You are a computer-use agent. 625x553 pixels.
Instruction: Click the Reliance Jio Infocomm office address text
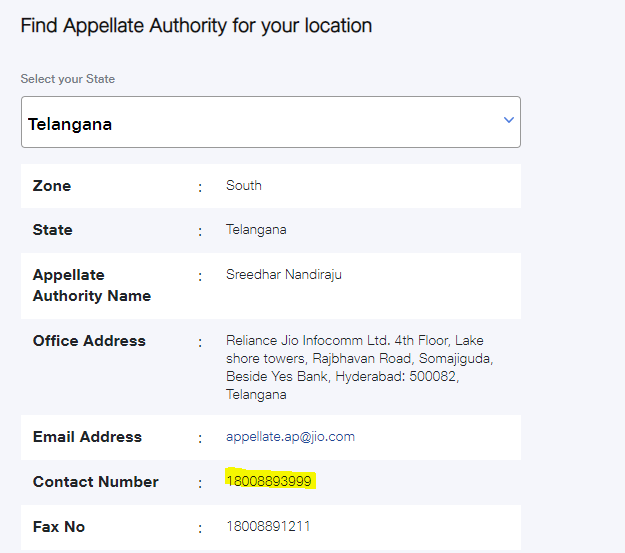click(x=360, y=367)
